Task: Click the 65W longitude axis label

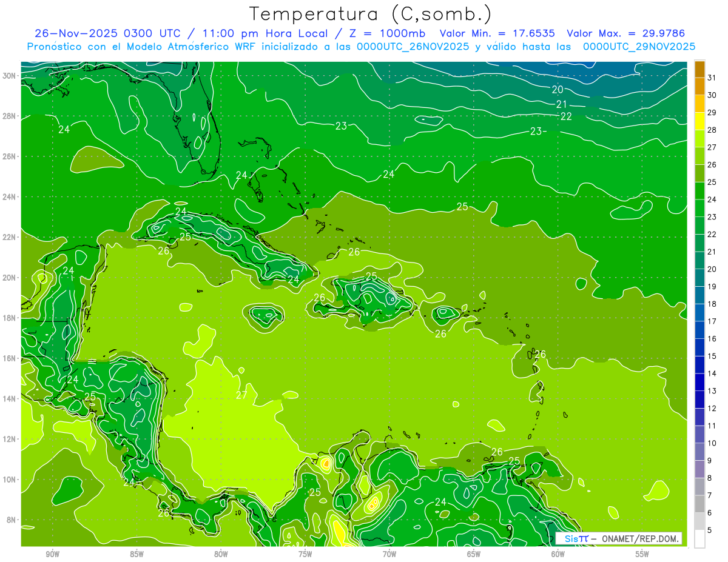Action: pyautogui.click(x=474, y=554)
